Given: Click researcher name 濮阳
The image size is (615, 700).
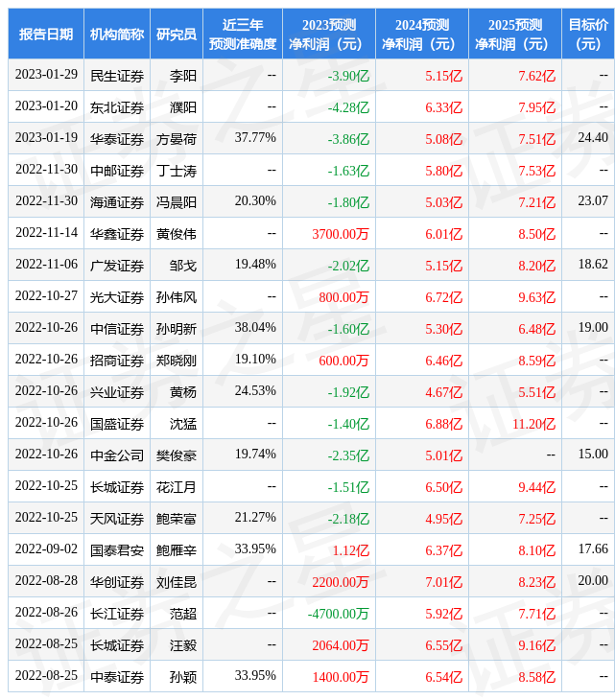Looking at the screenshot, I should [x=183, y=107].
